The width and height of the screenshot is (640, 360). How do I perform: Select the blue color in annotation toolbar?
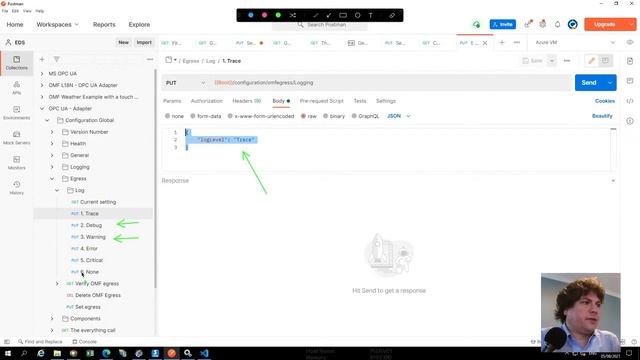tap(251, 15)
